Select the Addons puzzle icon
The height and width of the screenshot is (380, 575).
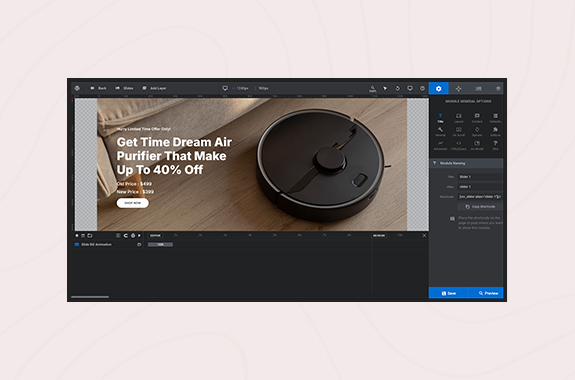pos(495,131)
